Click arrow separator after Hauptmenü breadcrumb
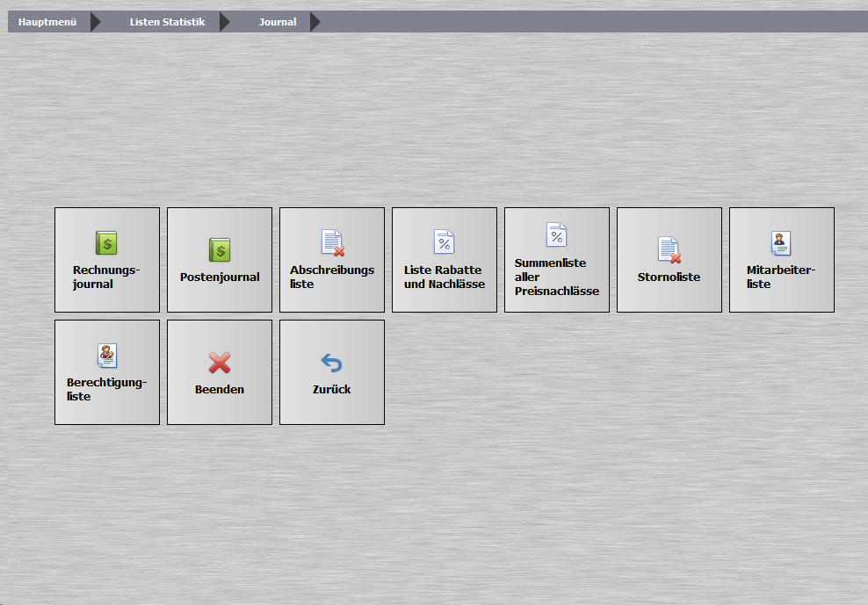The width and height of the screenshot is (868, 605). point(96,22)
